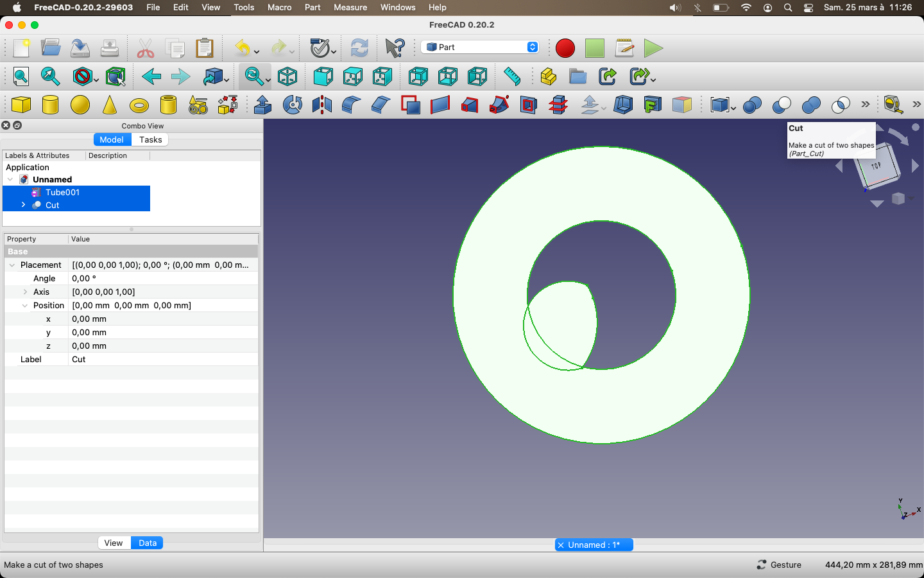
Task: Create a Sphere primitive
Action: pos(80,105)
